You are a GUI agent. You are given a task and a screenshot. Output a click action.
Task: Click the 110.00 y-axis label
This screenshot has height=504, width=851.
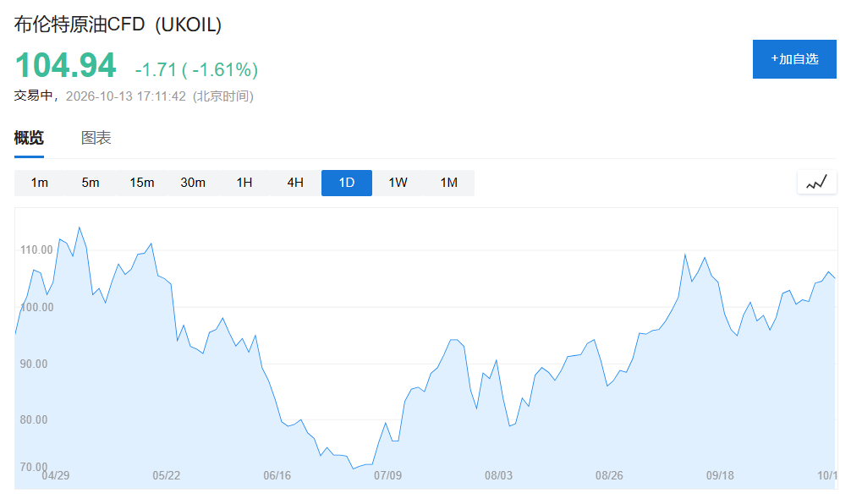[x=36, y=249]
